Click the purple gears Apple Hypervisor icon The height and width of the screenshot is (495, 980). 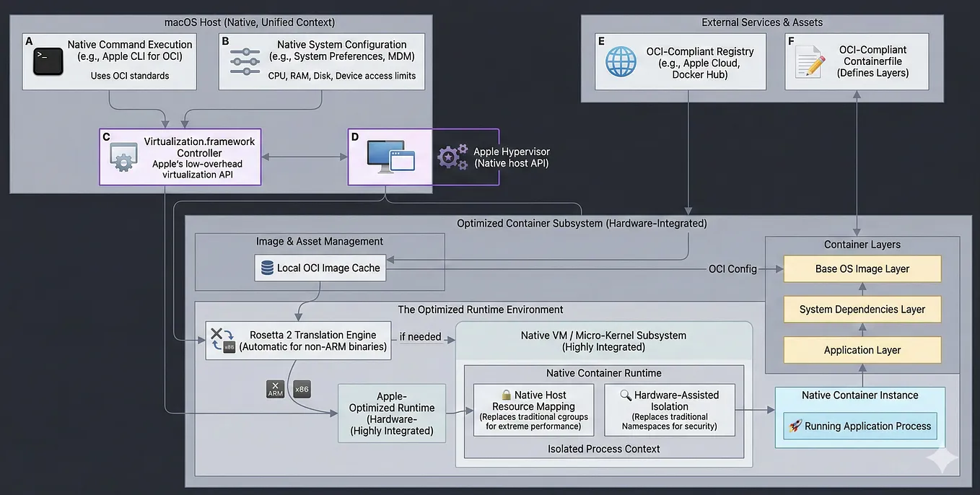tap(452, 157)
